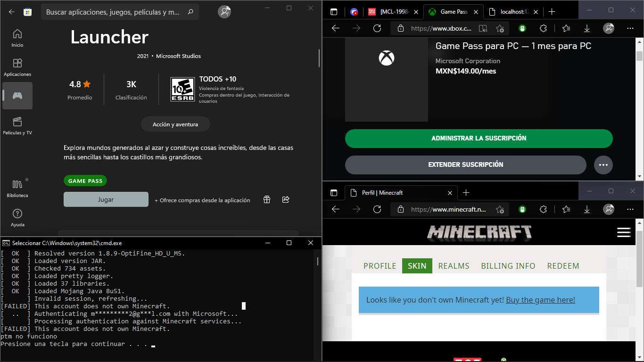Viewport: 644px width, 362px height.
Task: Open the Minecraft site hamburger menu
Action: pyautogui.click(x=624, y=232)
